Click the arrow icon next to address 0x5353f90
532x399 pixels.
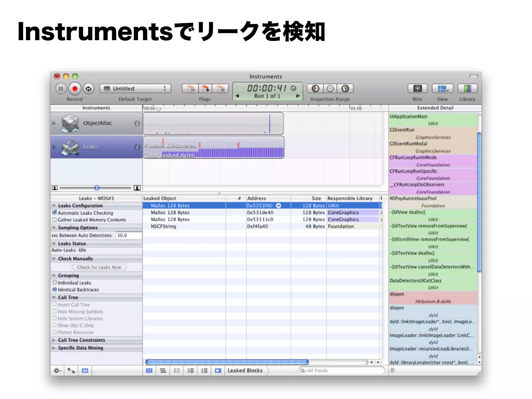[x=278, y=205]
